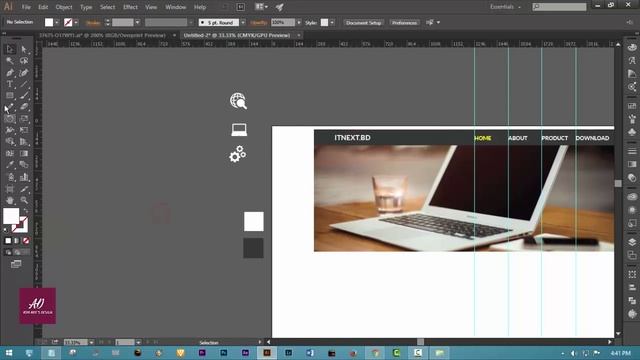Select the Eyedropper tool
Screen dimensions: 640x360
click(x=10, y=165)
